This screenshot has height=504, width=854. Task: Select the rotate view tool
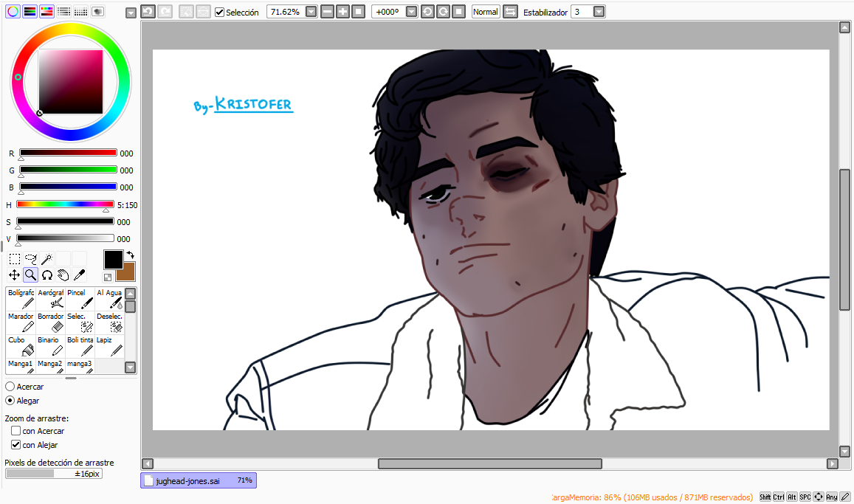(x=47, y=275)
